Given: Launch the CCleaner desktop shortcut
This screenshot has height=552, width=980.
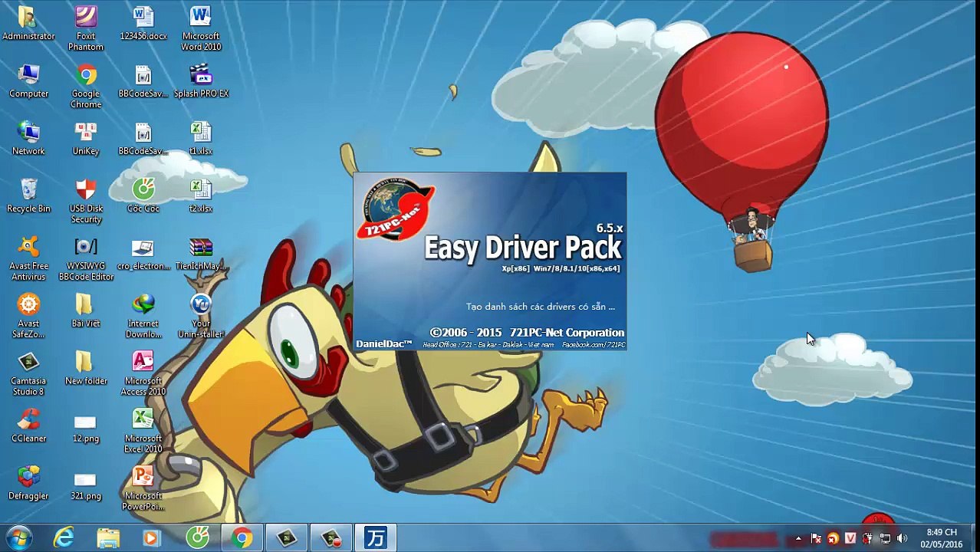Looking at the screenshot, I should [x=28, y=426].
